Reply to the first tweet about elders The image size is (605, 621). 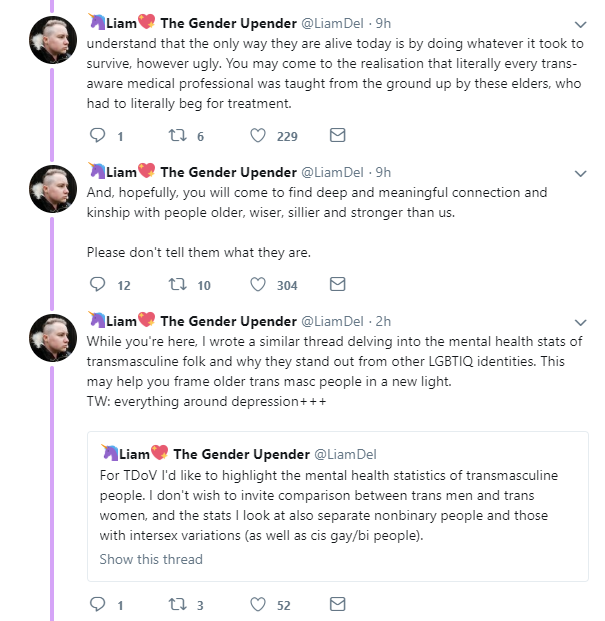point(98,136)
